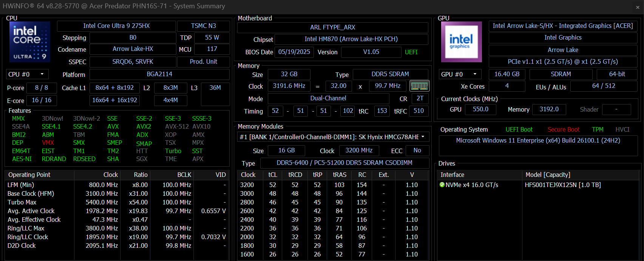Expand memory module #1 BANK 1 dropdown

pos(333,137)
